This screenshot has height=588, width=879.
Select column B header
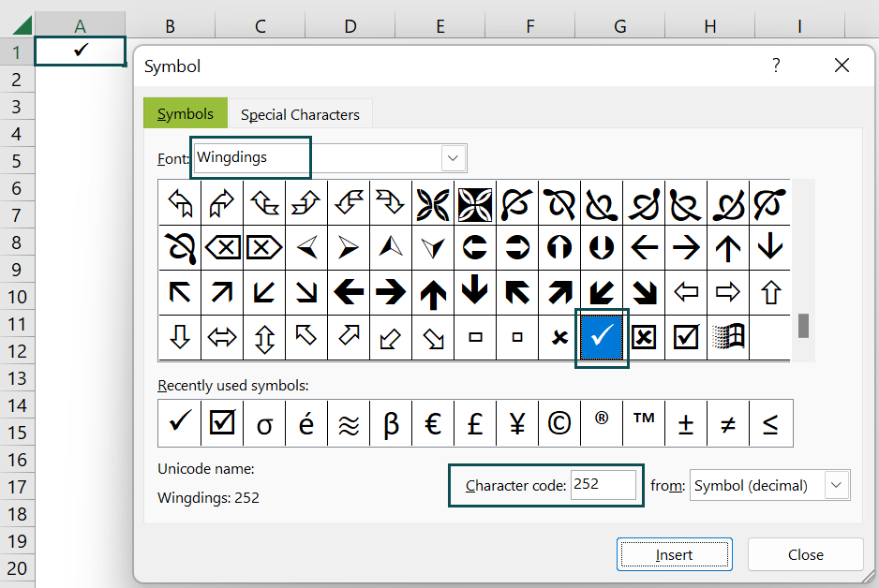tap(170, 26)
